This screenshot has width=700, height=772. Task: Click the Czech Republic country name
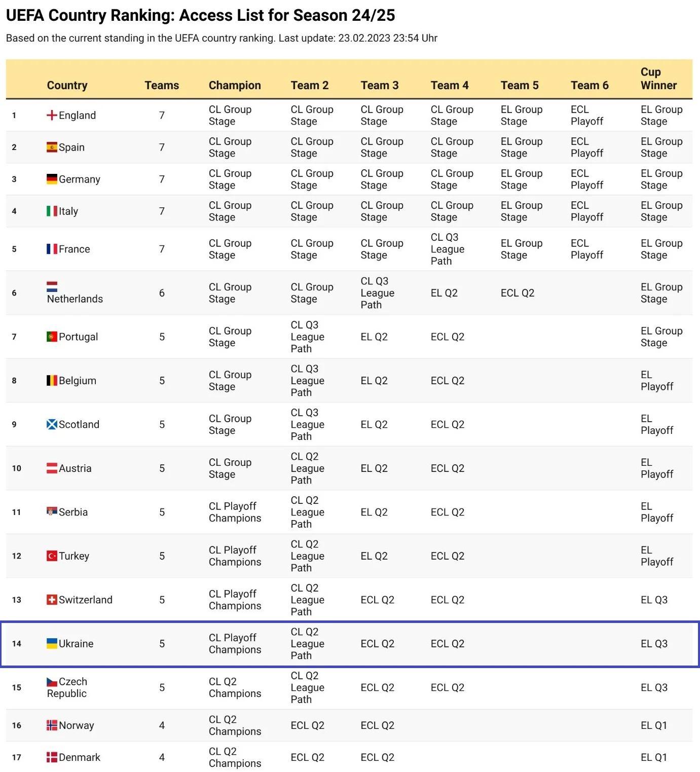67,688
